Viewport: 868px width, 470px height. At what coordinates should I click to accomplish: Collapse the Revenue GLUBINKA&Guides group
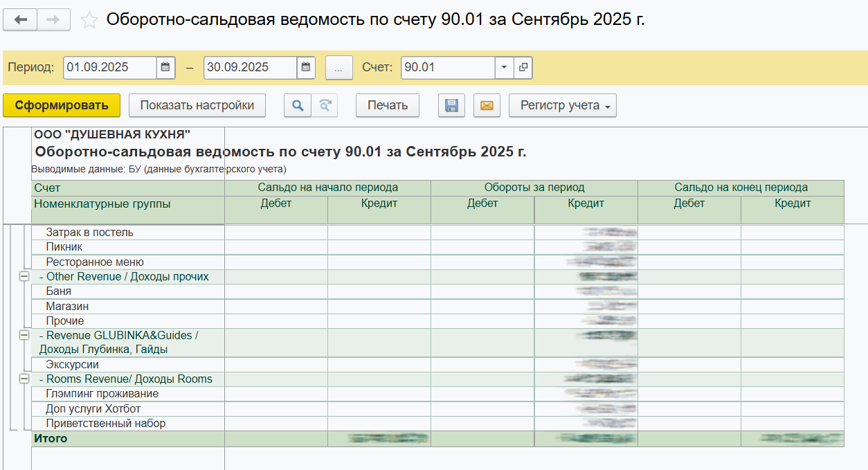coord(24,335)
